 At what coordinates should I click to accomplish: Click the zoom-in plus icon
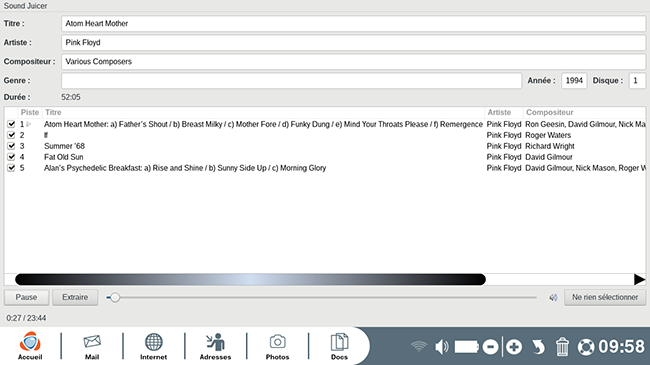point(514,347)
